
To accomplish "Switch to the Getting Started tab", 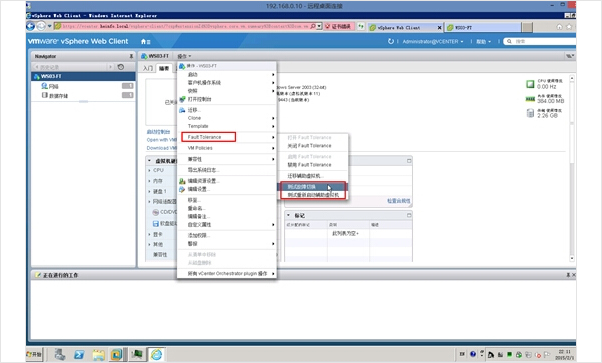I will pos(148,68).
